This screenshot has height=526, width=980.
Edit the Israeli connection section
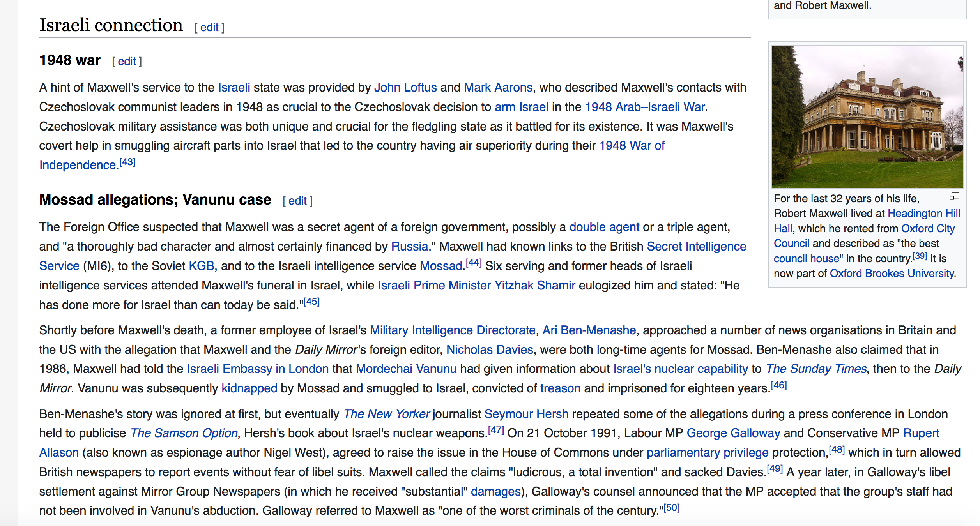[x=209, y=28]
